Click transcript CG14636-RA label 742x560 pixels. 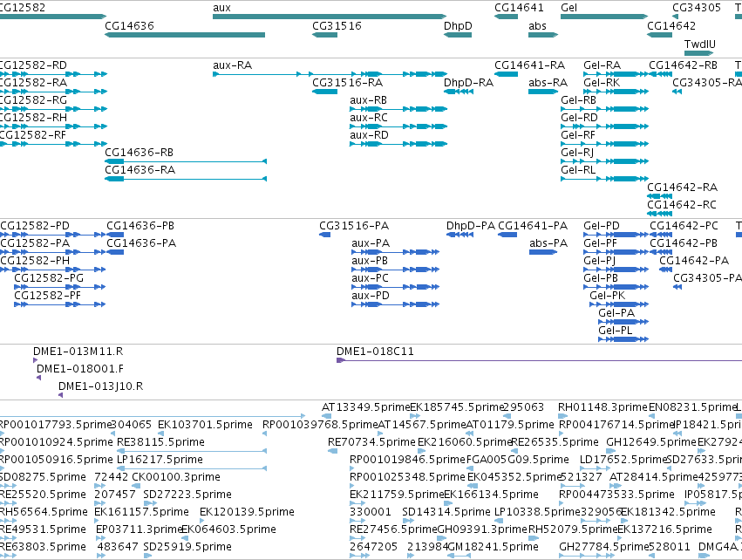tap(140, 169)
